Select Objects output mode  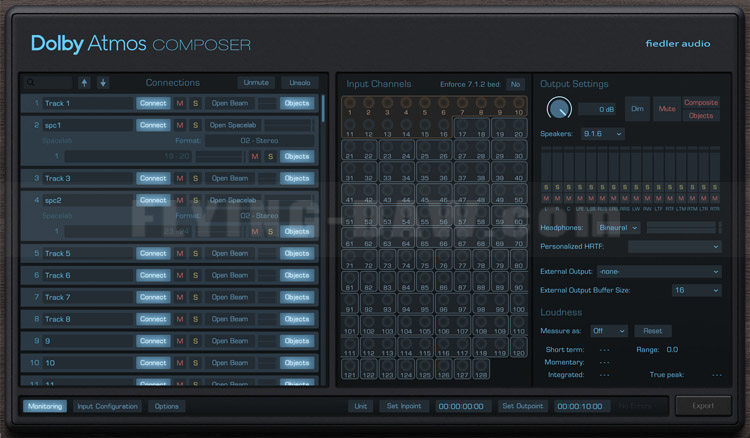point(701,116)
